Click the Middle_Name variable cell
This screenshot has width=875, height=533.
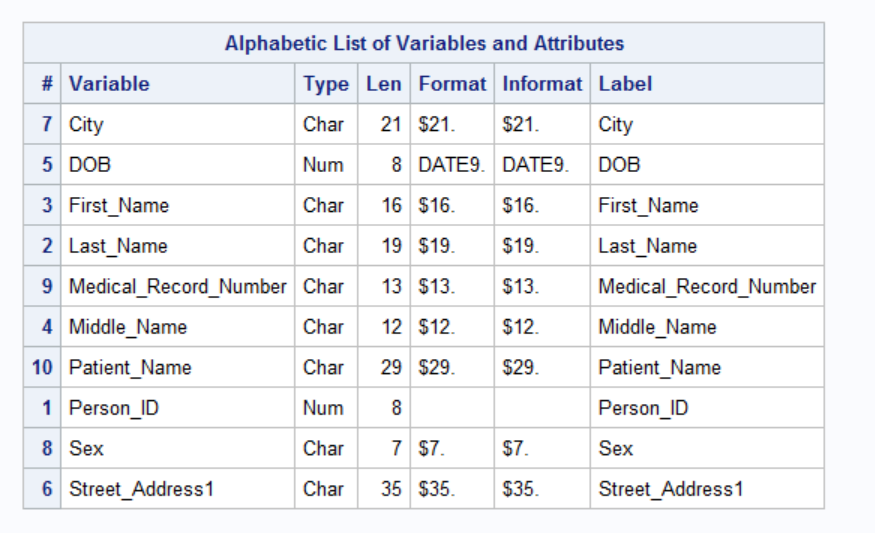click(x=127, y=327)
